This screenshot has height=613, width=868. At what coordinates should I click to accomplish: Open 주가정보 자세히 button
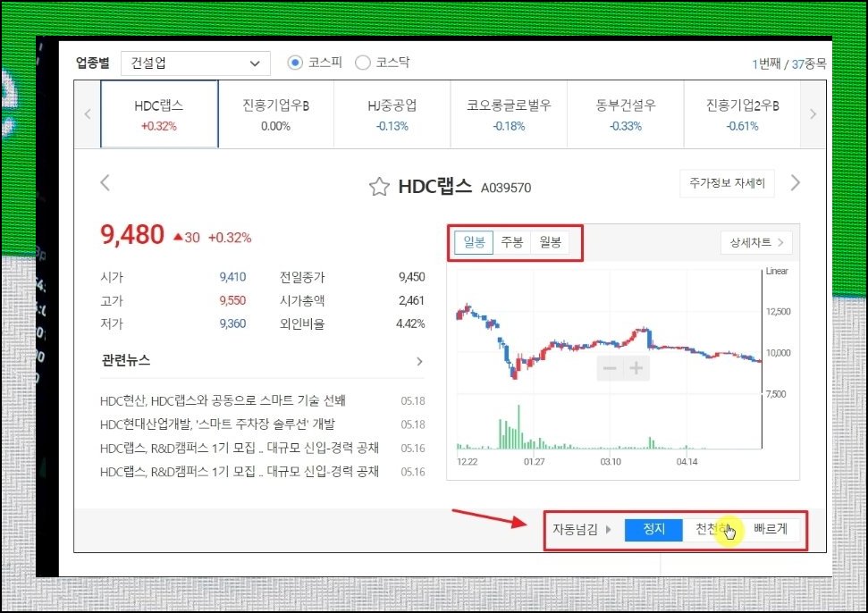point(727,183)
